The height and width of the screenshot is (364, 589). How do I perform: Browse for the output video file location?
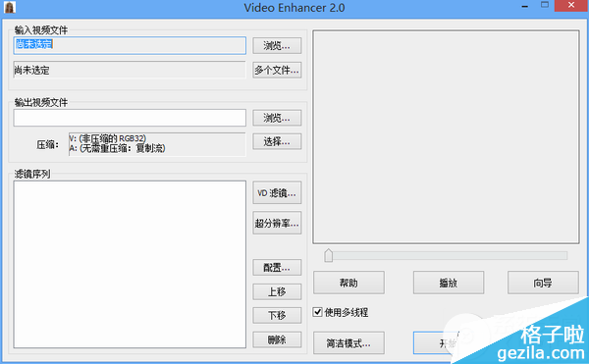point(277,118)
